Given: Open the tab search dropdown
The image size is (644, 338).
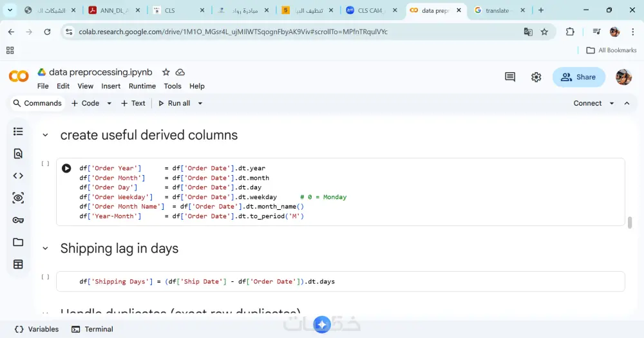Looking at the screenshot, I should tap(10, 10).
